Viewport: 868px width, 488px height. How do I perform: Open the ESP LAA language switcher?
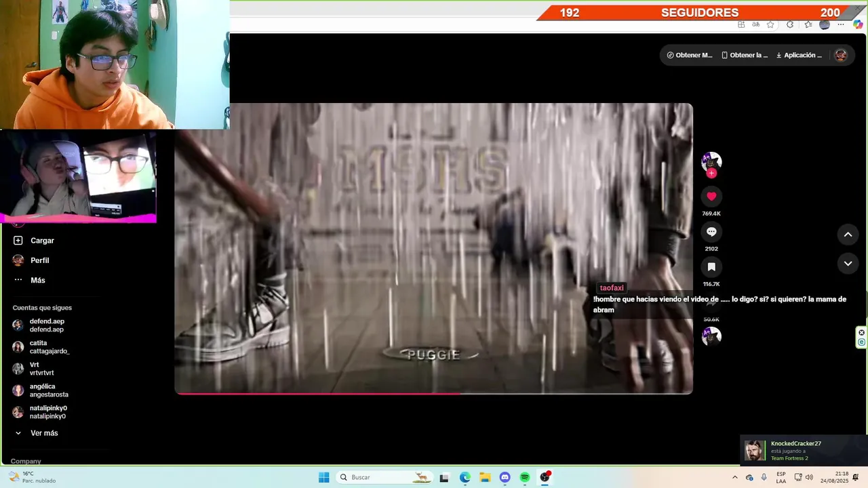pyautogui.click(x=781, y=477)
